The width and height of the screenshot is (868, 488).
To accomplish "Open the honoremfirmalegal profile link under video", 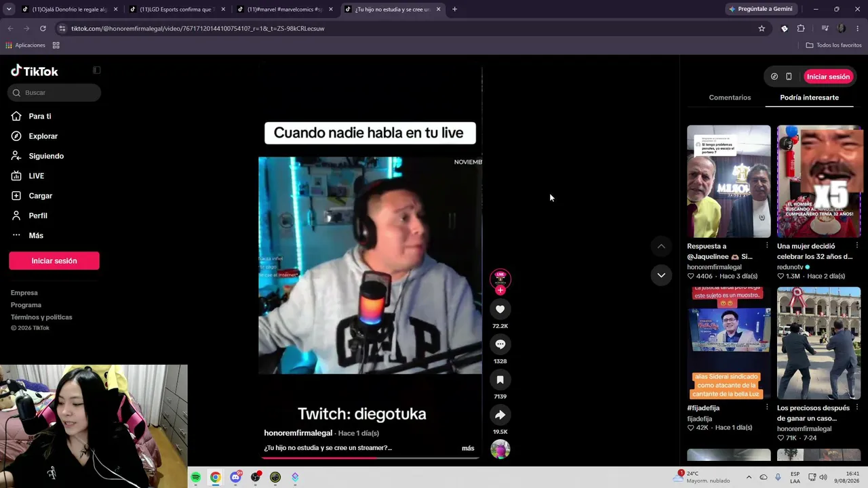I will 298,433.
